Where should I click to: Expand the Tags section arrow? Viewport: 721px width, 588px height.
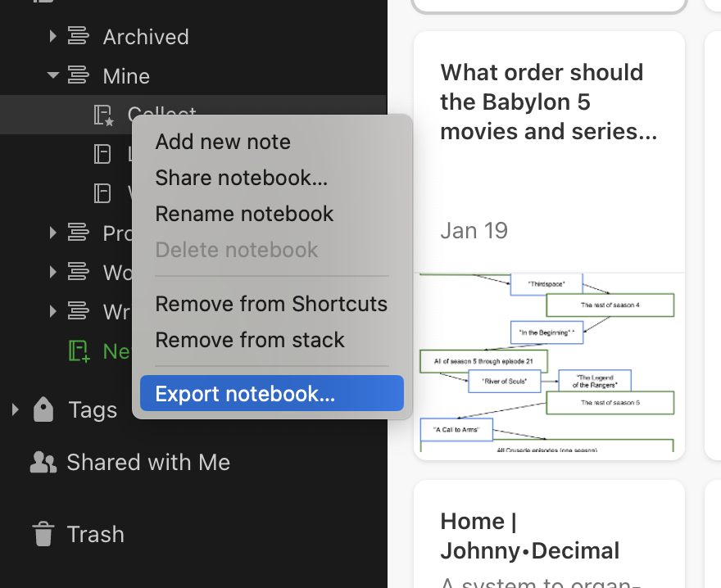pos(14,409)
